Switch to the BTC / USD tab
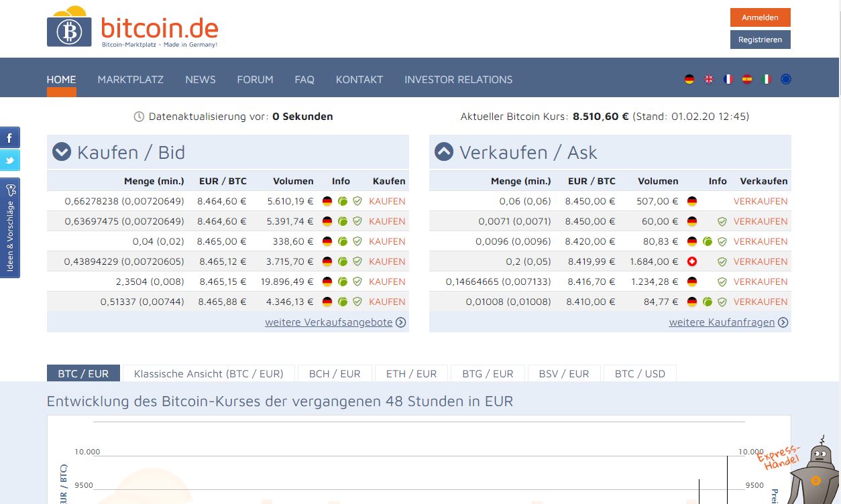Viewport: 841px width, 504px height. coord(640,373)
